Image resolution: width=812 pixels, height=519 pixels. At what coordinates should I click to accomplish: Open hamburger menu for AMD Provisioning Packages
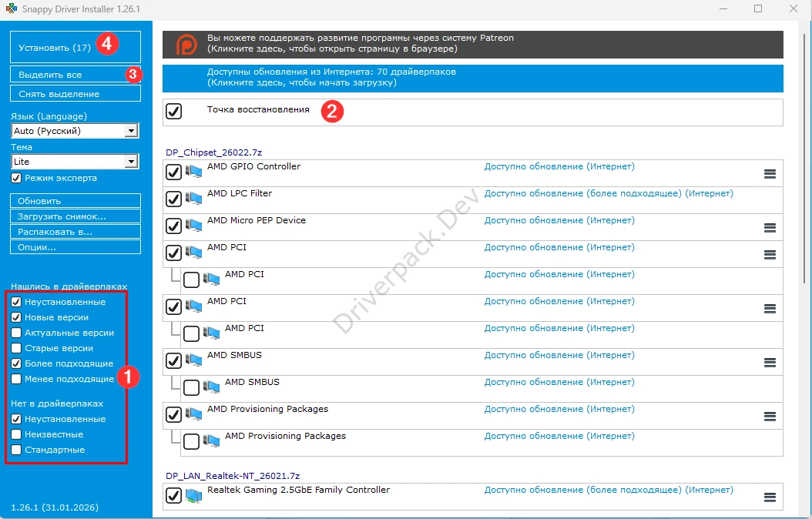pyautogui.click(x=770, y=416)
